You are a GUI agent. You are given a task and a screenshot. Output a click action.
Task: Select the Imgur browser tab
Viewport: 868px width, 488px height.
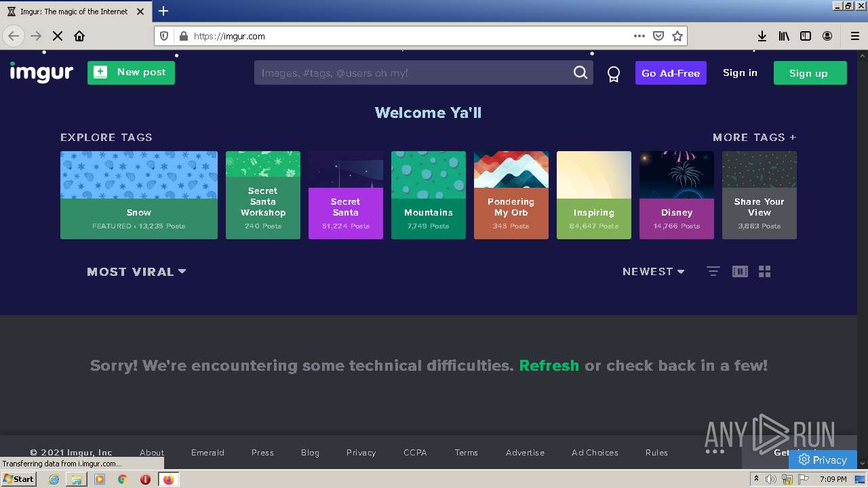[75, 12]
